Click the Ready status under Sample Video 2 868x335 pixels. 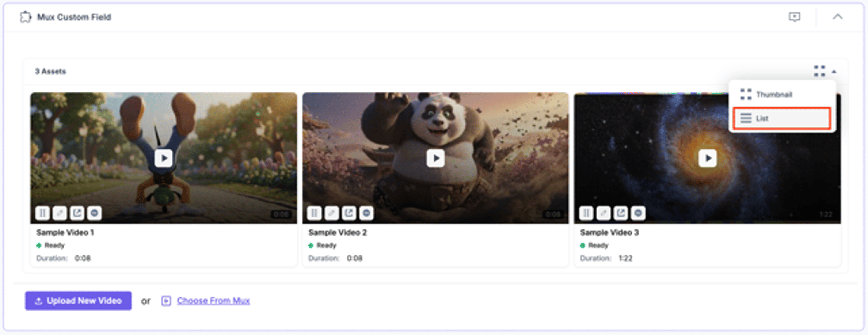point(323,245)
